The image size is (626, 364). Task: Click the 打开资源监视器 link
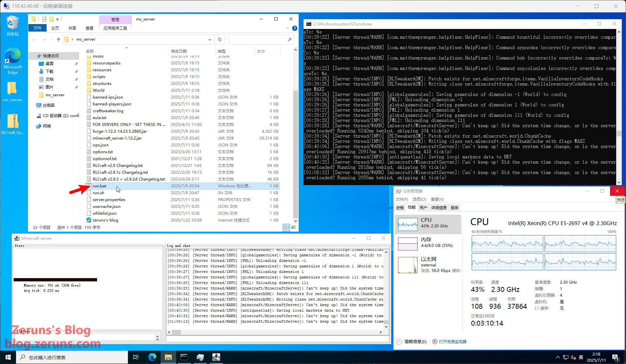tap(452, 342)
